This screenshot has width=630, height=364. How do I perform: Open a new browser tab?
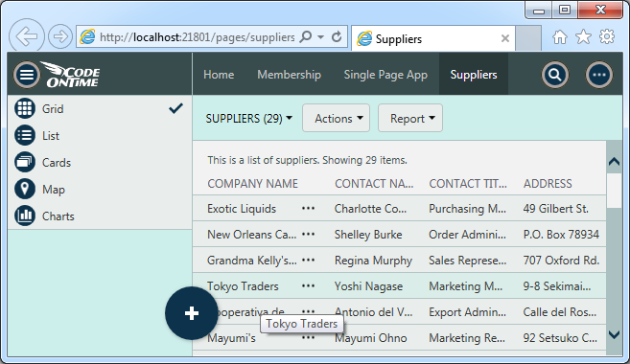point(528,38)
